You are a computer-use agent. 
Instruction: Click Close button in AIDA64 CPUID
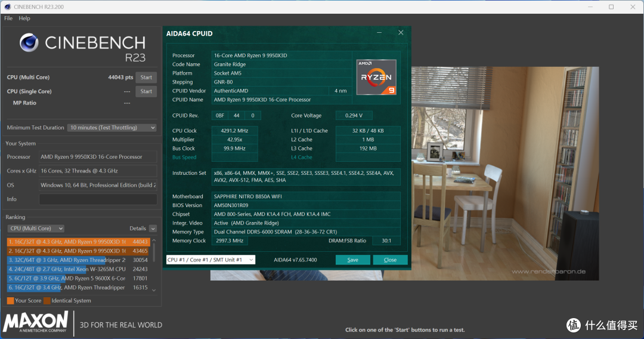coord(390,260)
